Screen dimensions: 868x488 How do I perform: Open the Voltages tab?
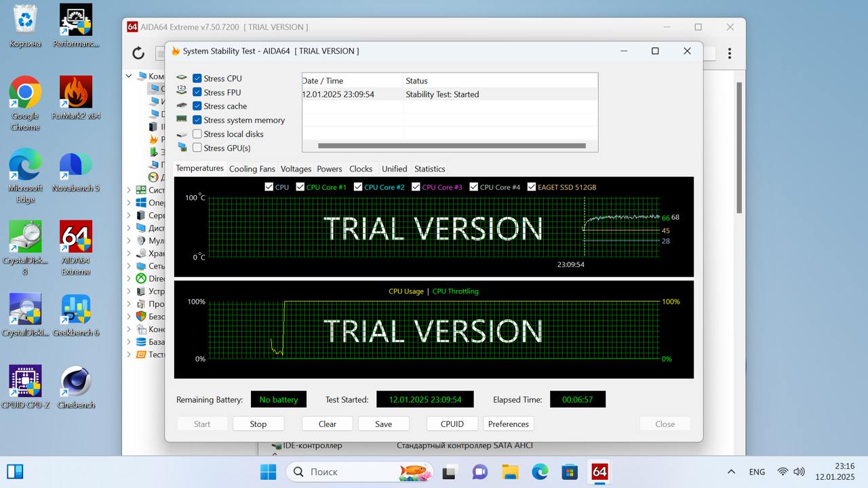point(296,169)
